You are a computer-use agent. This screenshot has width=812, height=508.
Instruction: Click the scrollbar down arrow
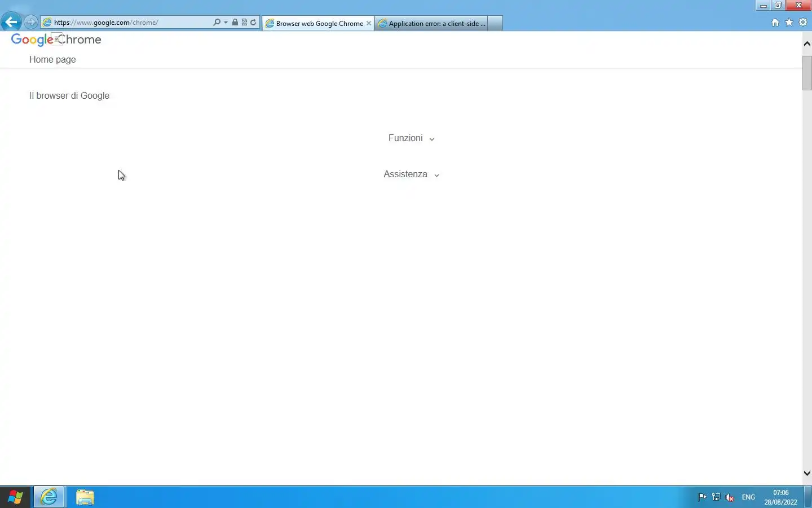tap(807, 473)
